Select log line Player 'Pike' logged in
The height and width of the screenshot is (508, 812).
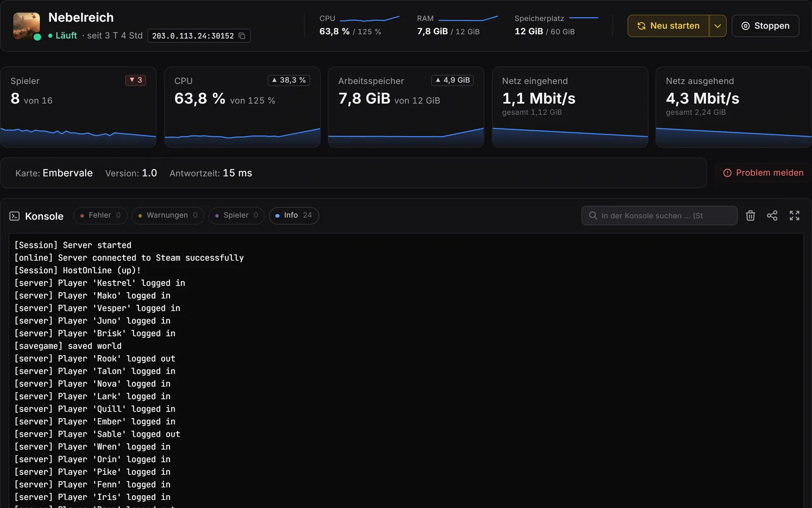coord(92,472)
